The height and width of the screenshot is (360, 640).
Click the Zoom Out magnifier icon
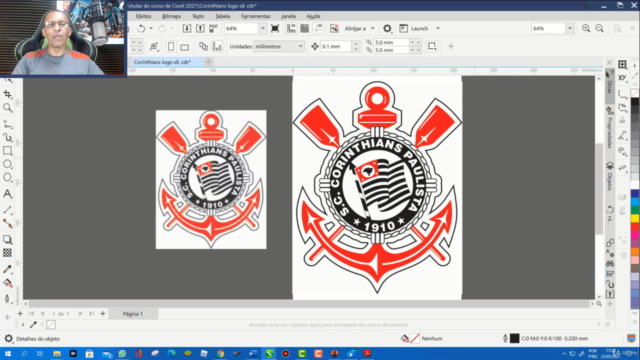599,28
